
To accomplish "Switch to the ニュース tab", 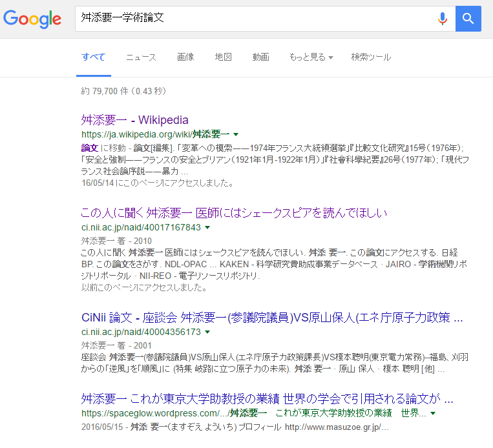I will (141, 57).
